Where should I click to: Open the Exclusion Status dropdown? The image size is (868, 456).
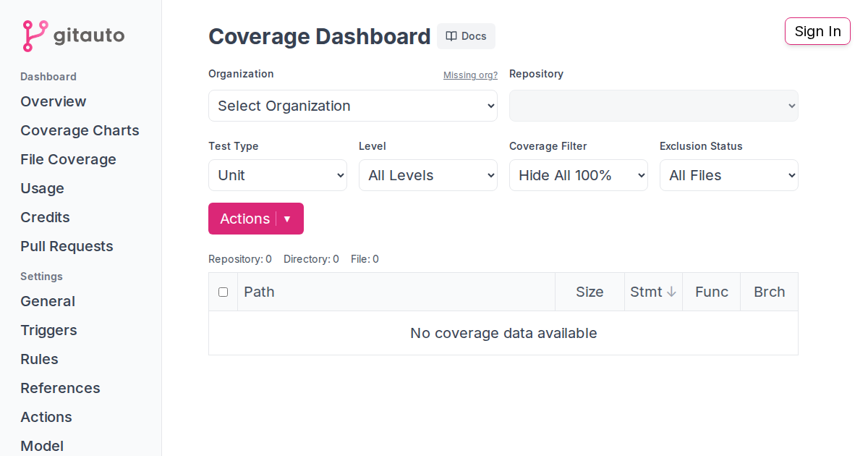[729, 175]
